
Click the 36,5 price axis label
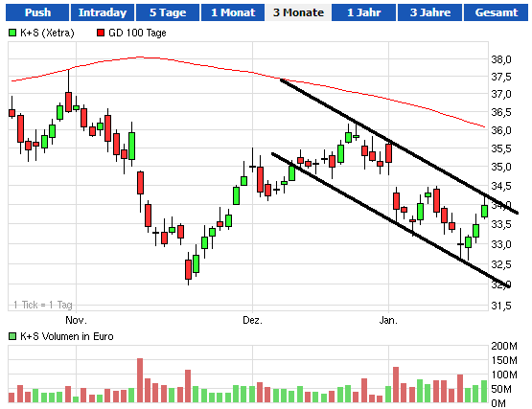[501, 112]
